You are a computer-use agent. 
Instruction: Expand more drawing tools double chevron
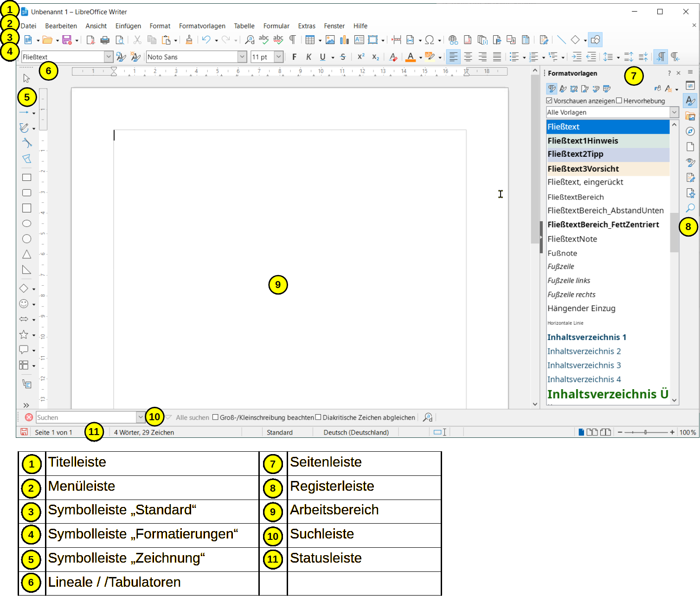tap(26, 405)
